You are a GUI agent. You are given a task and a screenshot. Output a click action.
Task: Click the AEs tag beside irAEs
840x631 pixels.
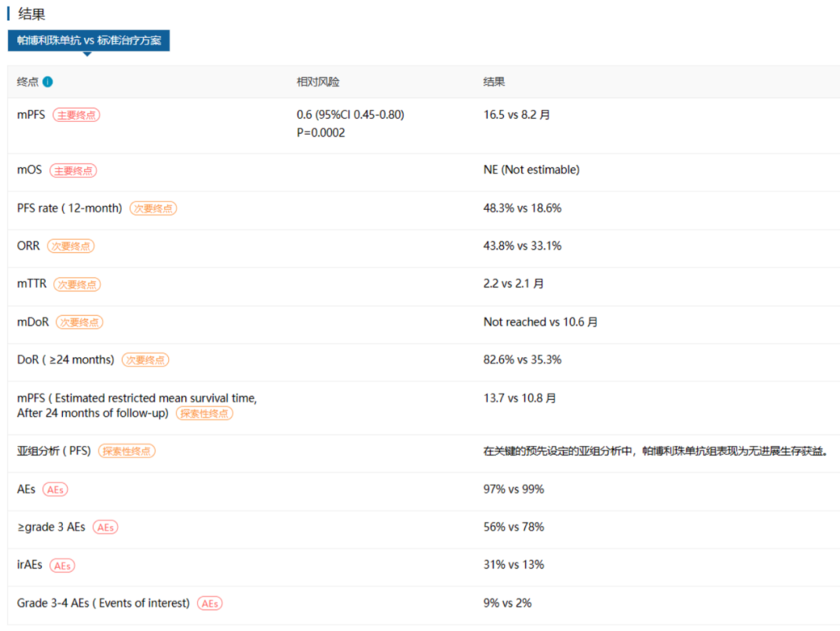(x=62, y=566)
